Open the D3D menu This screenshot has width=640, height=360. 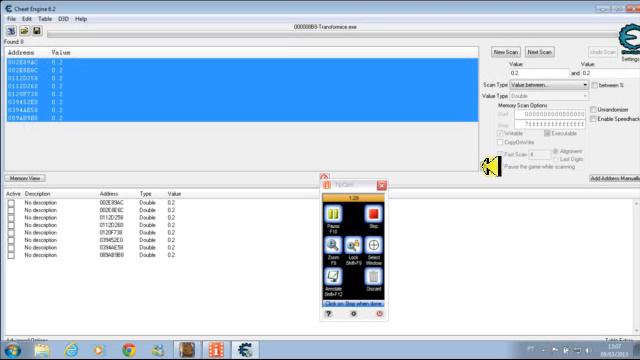click(x=63, y=19)
